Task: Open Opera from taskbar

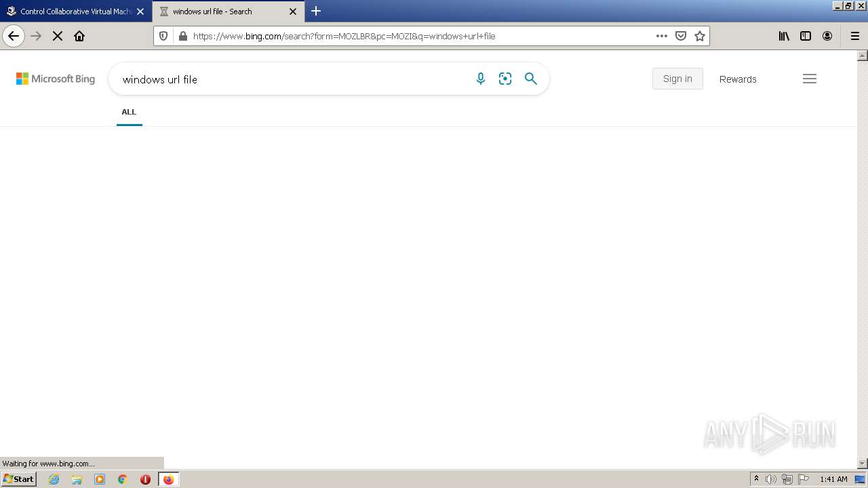Action: click(145, 479)
